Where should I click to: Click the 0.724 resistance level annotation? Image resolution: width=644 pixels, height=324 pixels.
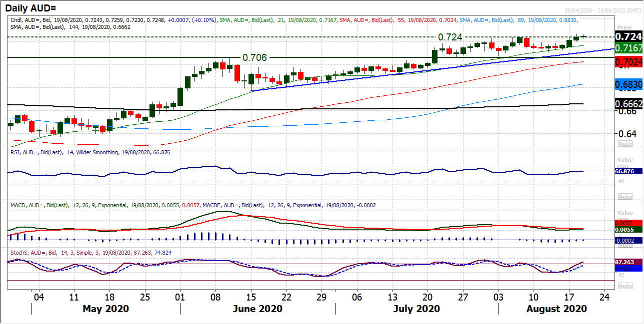pos(450,37)
